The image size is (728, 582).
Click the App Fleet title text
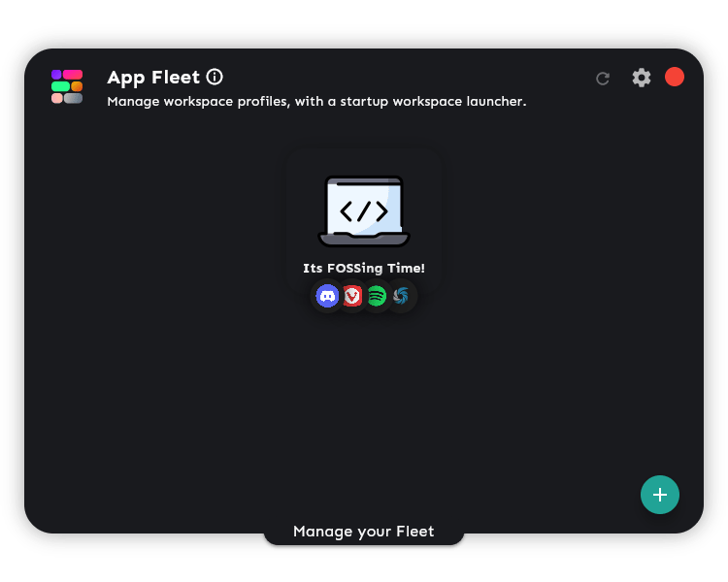153,78
